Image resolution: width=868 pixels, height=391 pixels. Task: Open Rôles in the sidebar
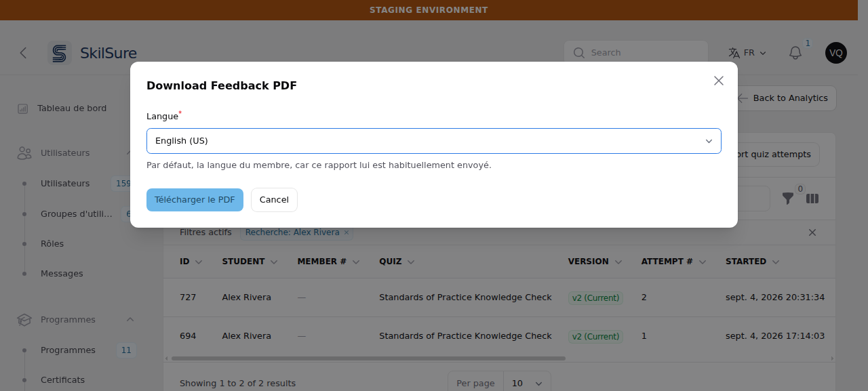[52, 244]
